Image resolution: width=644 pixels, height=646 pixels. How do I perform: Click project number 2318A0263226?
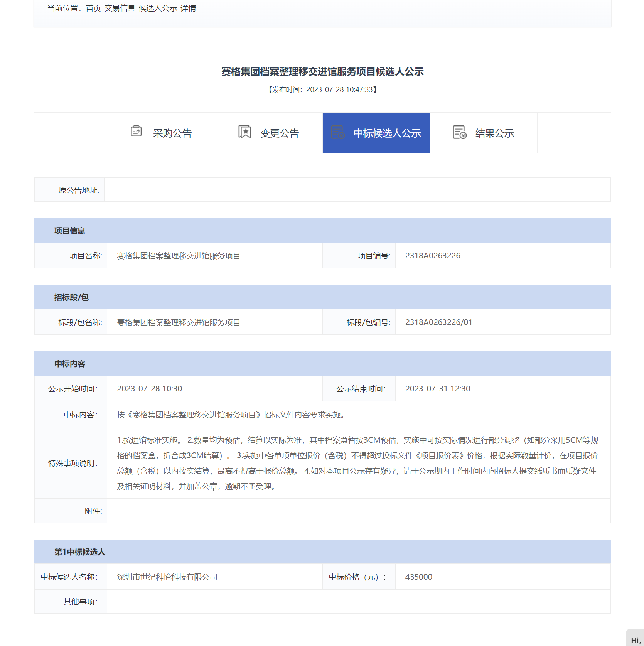point(433,256)
